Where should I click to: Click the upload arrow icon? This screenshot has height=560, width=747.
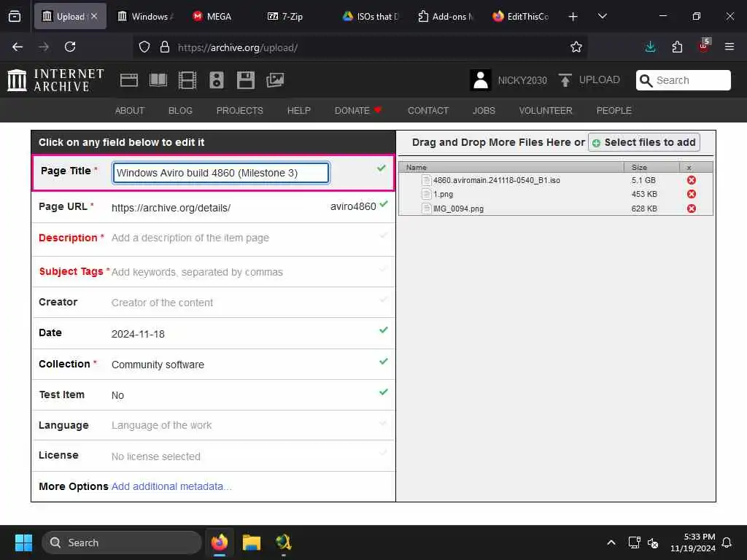tap(565, 80)
